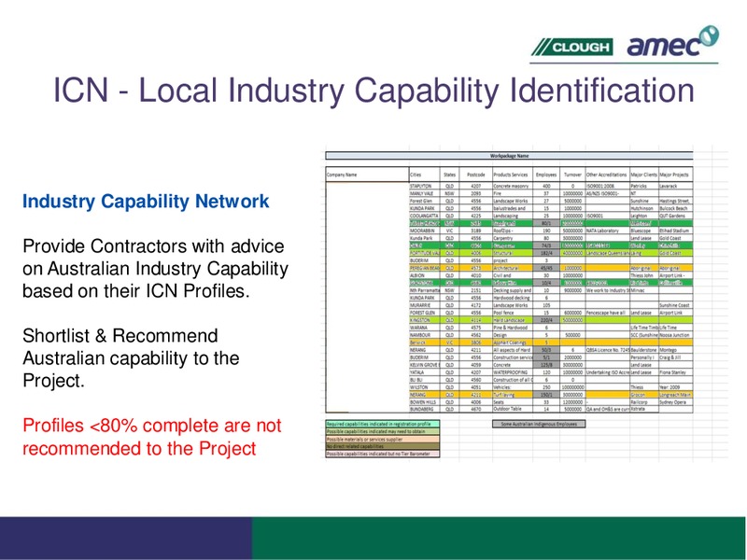The height and width of the screenshot is (560, 747).
Task: Click the 'Pool fence' product cell
Action: click(x=513, y=313)
